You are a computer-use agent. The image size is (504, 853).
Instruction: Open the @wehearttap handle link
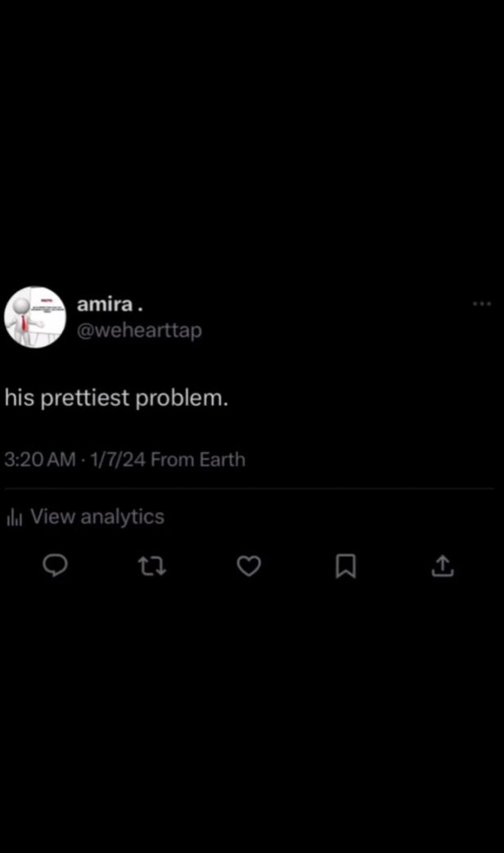pos(139,330)
